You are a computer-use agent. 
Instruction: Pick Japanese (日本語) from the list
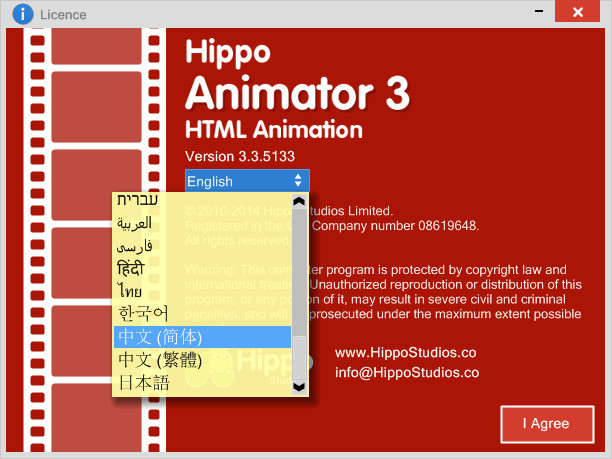click(x=144, y=382)
